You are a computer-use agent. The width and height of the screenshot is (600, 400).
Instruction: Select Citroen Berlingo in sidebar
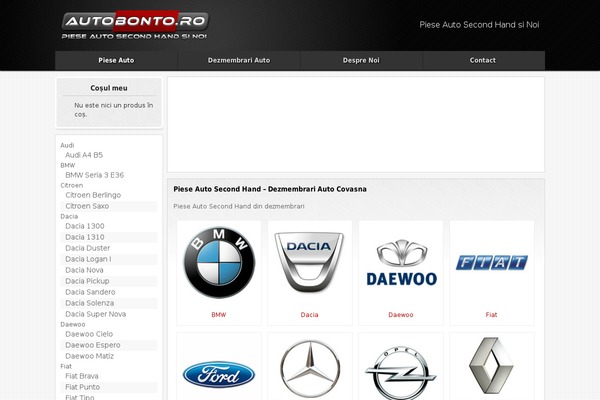(93, 195)
